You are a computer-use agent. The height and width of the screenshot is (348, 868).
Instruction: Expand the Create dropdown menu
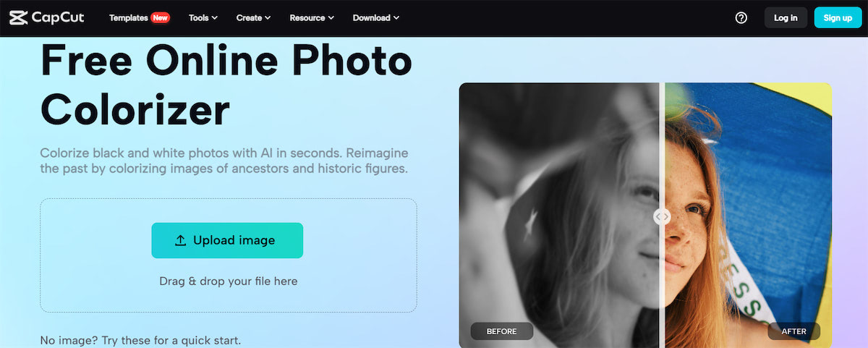(253, 18)
